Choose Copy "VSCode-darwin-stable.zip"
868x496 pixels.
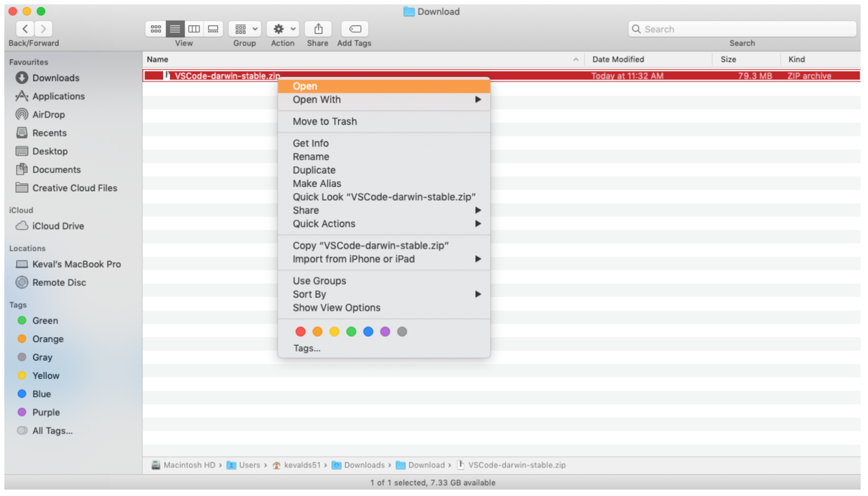point(384,246)
